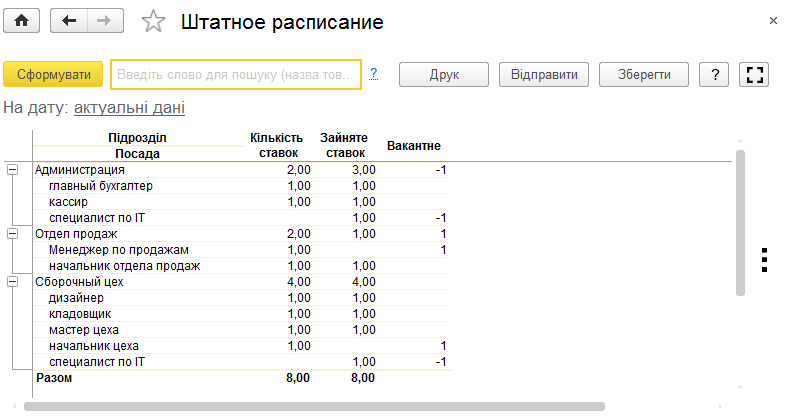Click the Зайняте ставок column header

(344, 145)
